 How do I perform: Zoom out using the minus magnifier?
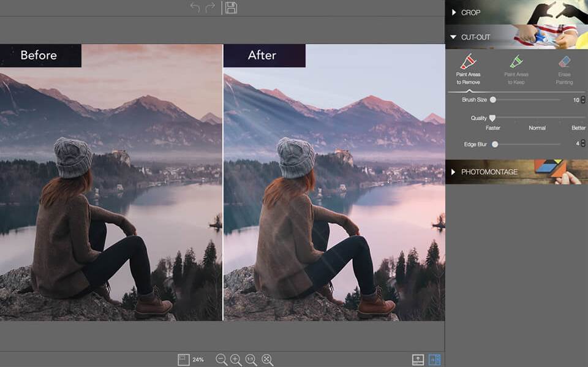(222, 360)
